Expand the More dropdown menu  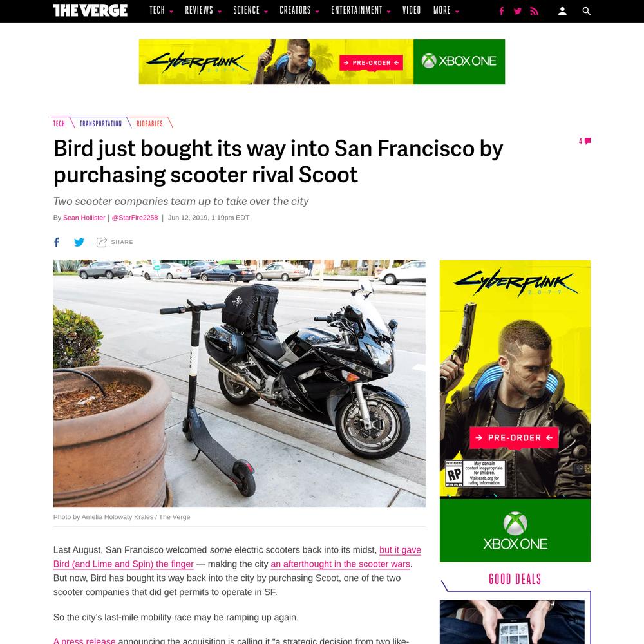(446, 10)
